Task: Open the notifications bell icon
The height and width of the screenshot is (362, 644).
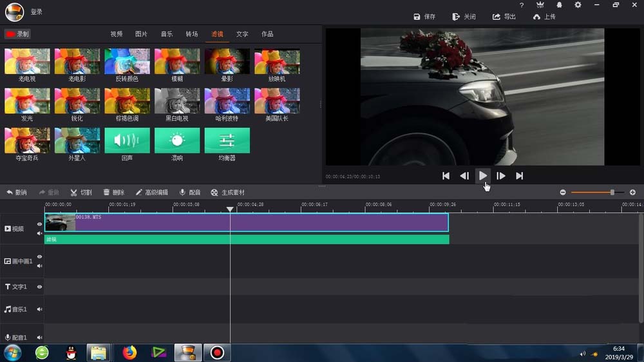Action: 559,5
